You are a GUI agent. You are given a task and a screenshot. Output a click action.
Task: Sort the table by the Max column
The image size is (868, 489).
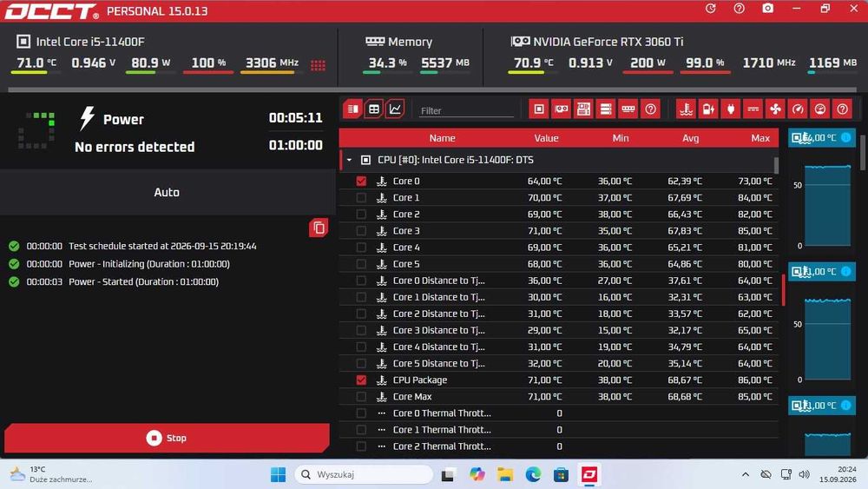click(760, 138)
